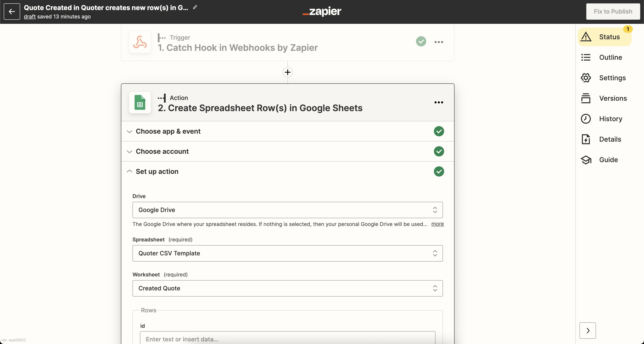Open action step three-dot menu

(x=438, y=102)
